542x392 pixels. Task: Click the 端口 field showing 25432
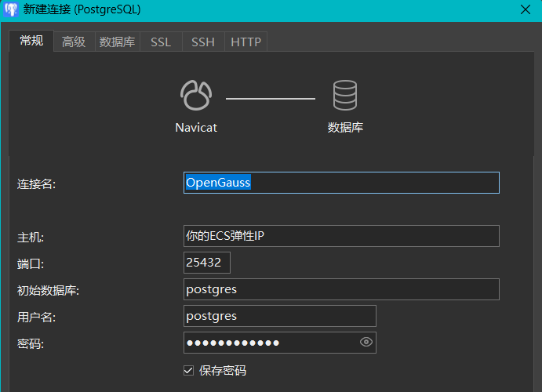[207, 263]
